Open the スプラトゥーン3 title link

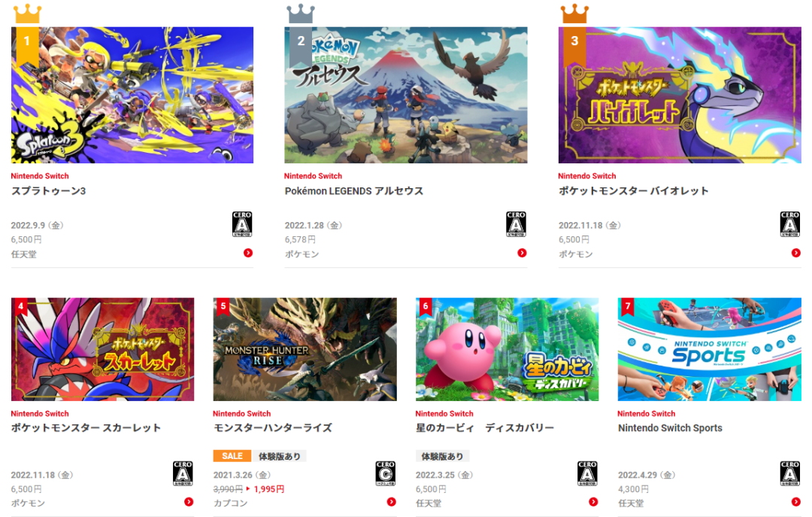[x=49, y=191]
